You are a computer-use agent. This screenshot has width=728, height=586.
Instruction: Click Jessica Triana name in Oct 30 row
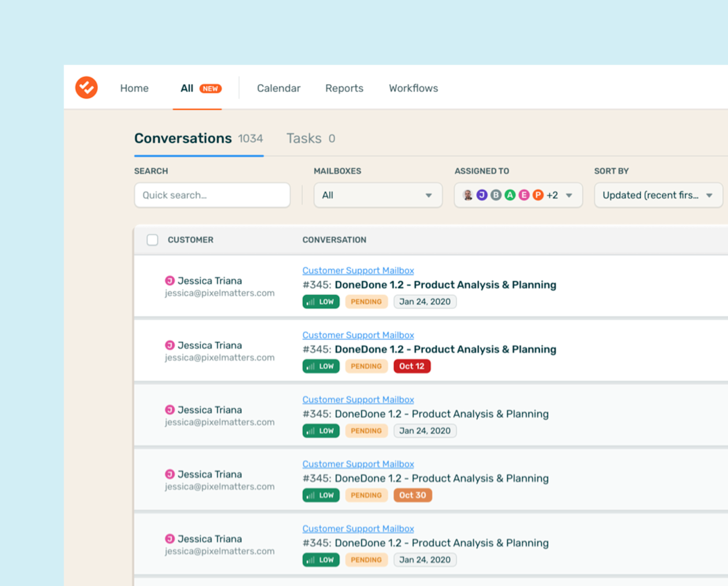click(x=210, y=474)
